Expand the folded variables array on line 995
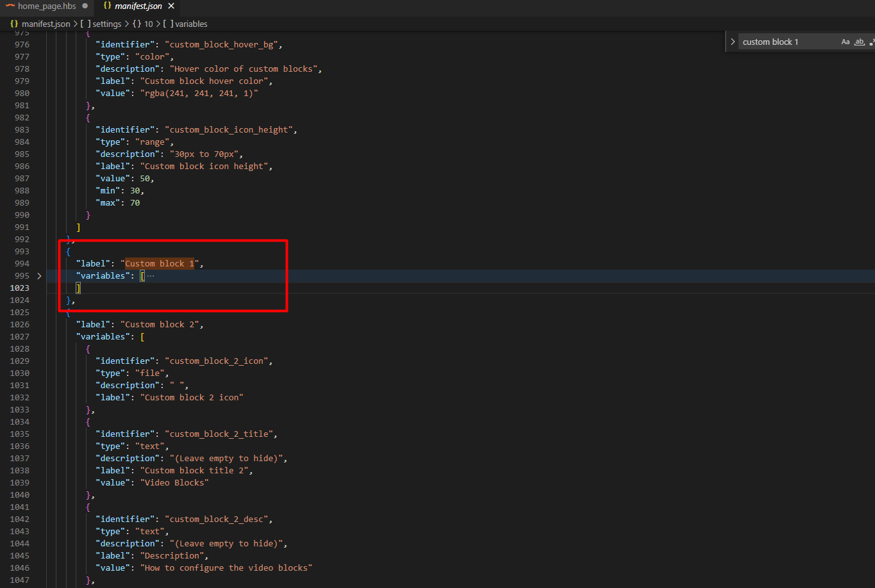Viewport: 875px width, 588px height. tap(39, 276)
